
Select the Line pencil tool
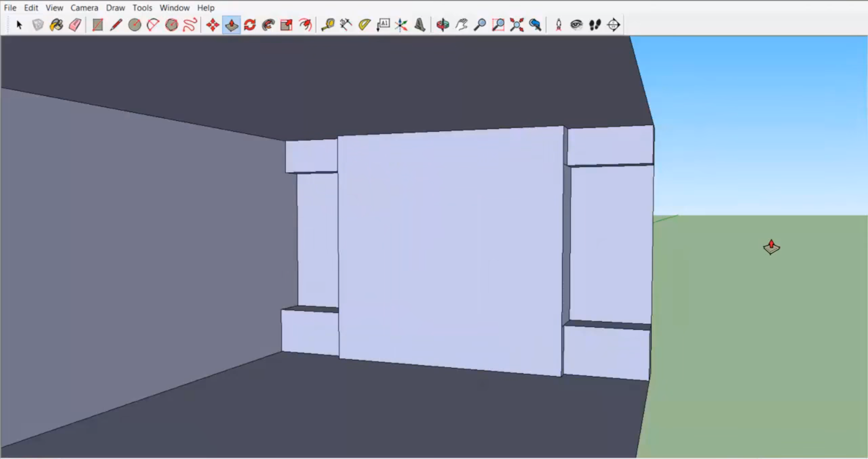point(116,25)
